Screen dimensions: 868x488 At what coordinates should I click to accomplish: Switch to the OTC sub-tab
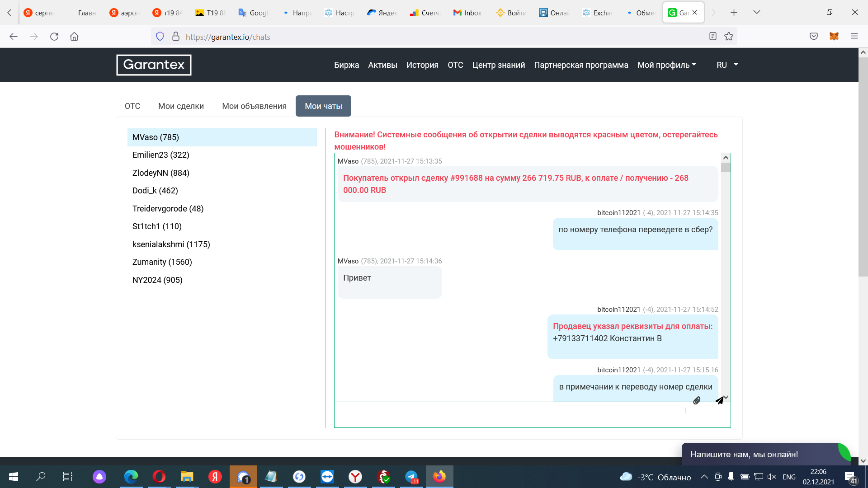pyautogui.click(x=132, y=106)
